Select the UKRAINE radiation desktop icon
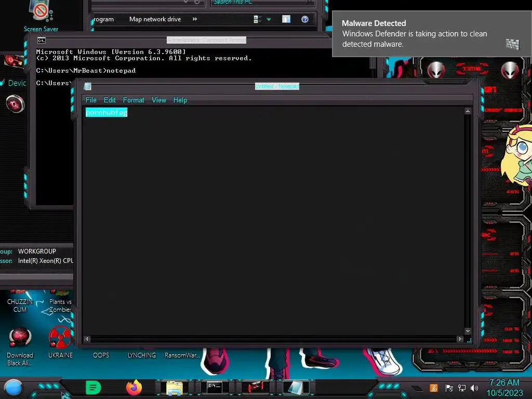 pyautogui.click(x=60, y=342)
